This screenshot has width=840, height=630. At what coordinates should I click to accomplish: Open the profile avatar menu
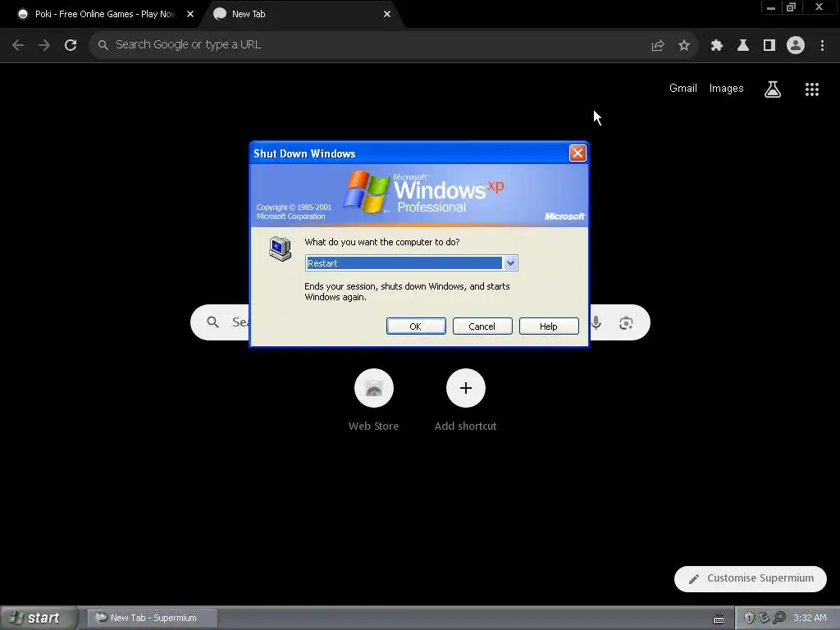point(796,46)
